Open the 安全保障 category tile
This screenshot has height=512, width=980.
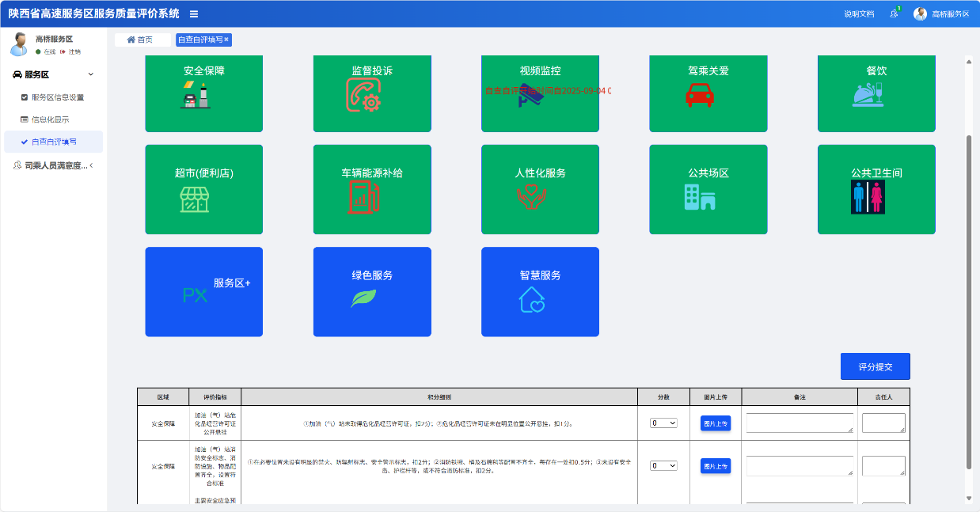204,93
